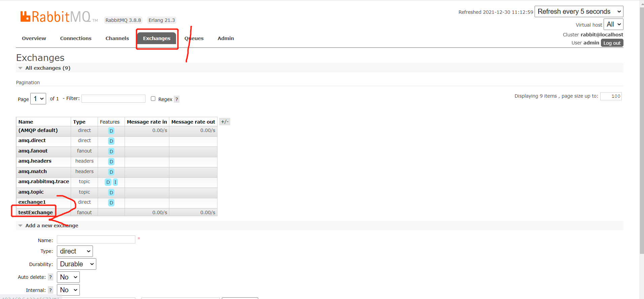Click the I internal badge for amq.rabbitmq.trace

pyautogui.click(x=115, y=182)
